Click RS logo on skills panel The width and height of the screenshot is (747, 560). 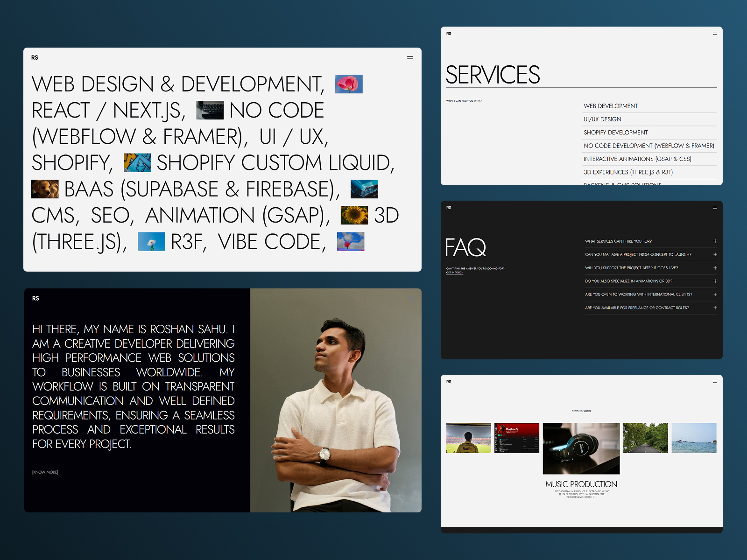pyautogui.click(x=35, y=57)
